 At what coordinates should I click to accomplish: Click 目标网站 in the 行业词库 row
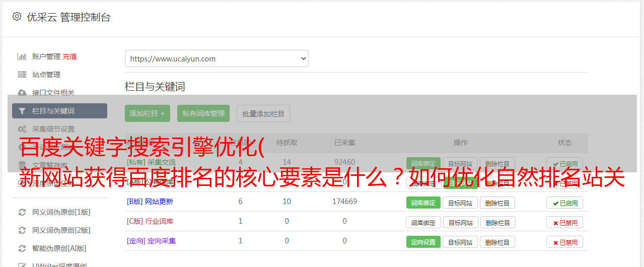pos(460,222)
